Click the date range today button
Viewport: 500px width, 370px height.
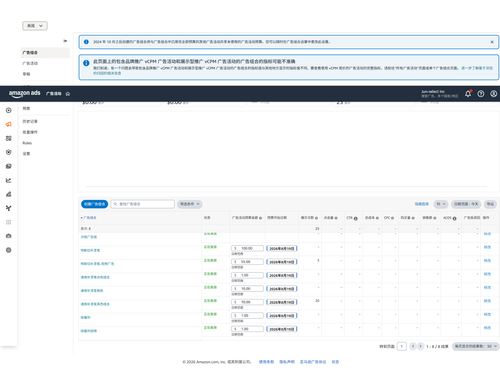466,204
